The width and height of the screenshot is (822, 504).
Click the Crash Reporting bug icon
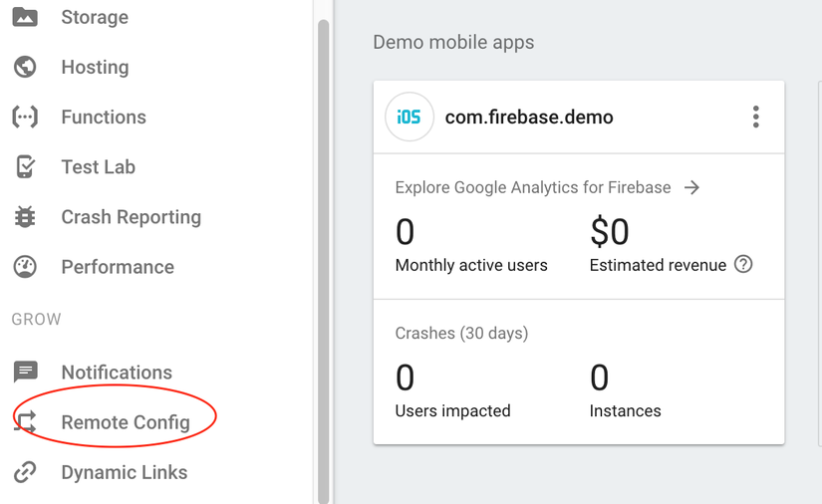(x=25, y=216)
